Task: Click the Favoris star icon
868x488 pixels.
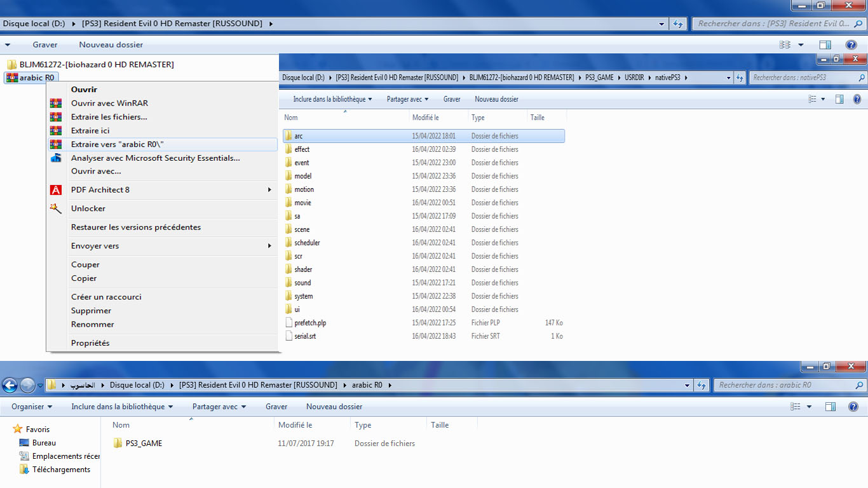Action: pos(18,430)
